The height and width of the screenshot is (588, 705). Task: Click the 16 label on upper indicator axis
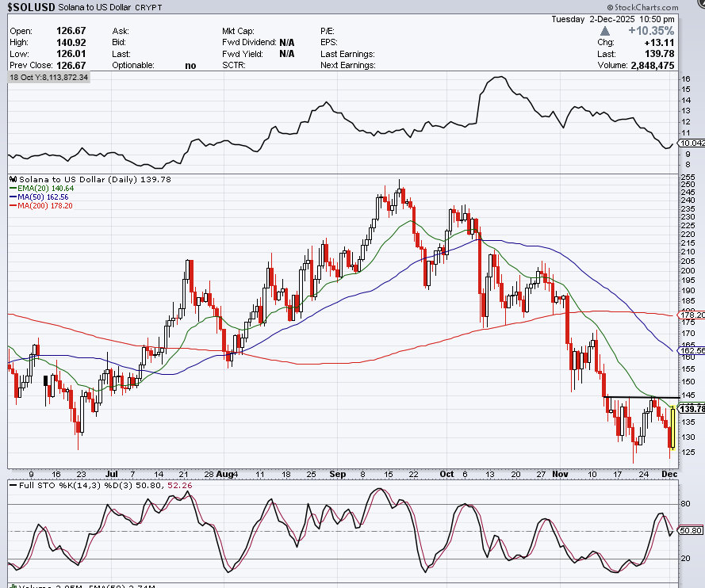tap(686, 78)
